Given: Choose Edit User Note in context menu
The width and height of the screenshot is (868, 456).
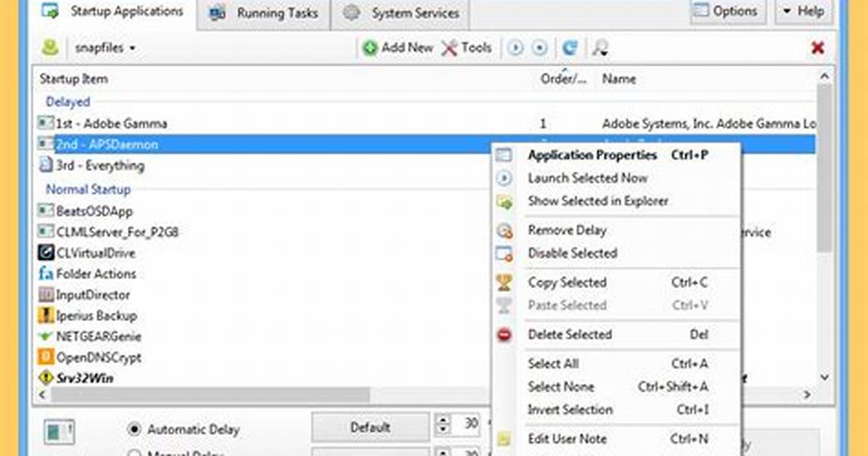Looking at the screenshot, I should click(x=617, y=439).
